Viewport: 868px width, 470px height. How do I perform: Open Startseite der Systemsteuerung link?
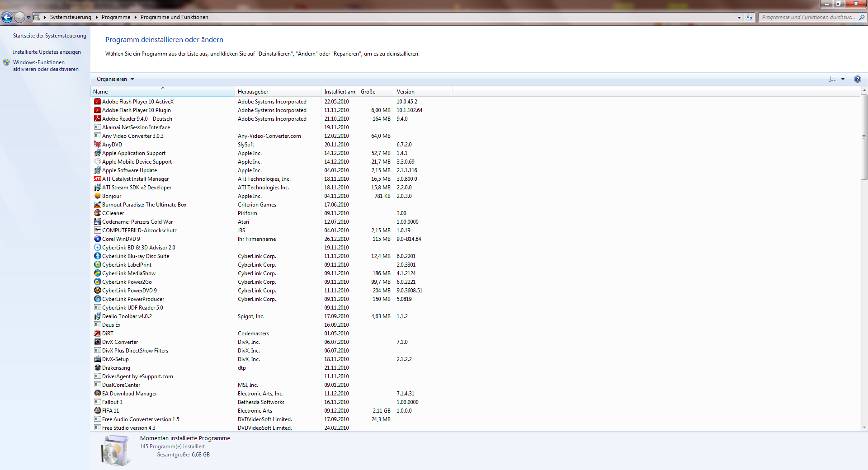click(50, 36)
